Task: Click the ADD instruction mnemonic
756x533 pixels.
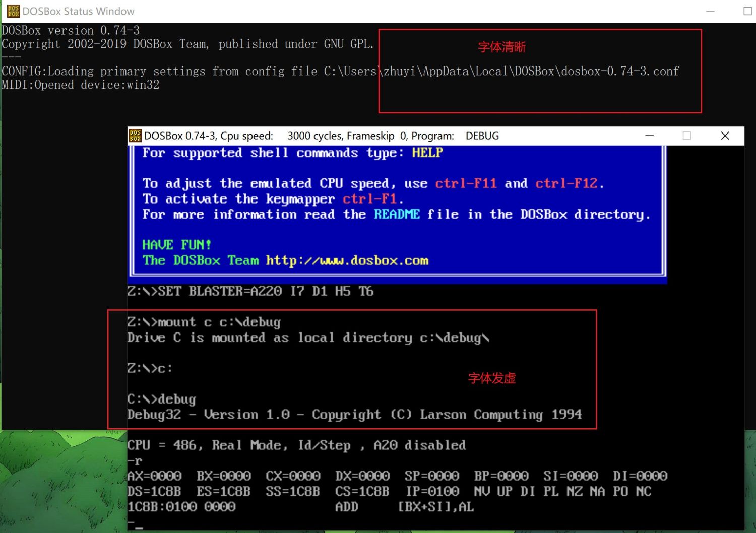Action: click(x=347, y=507)
